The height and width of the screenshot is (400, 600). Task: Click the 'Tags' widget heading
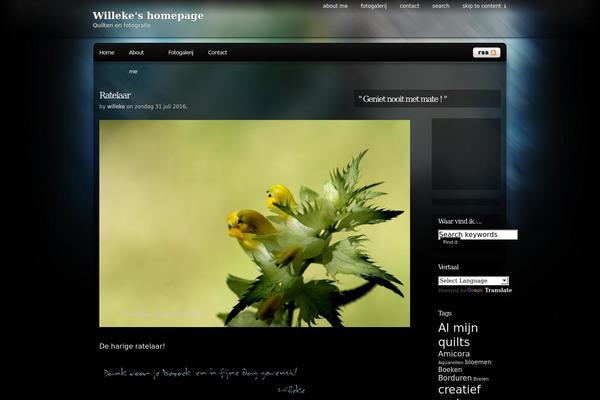(x=445, y=313)
